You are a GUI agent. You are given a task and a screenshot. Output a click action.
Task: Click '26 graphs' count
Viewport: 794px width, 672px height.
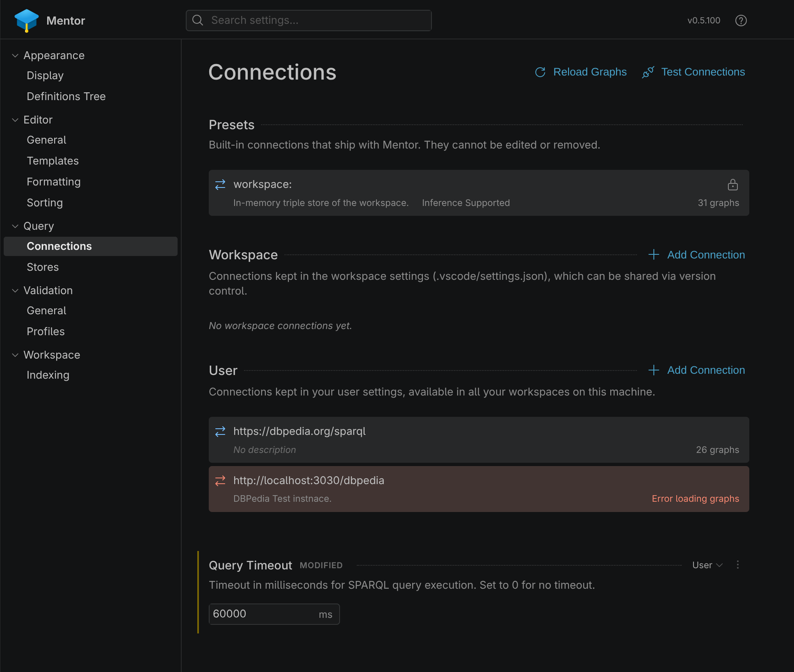click(718, 450)
